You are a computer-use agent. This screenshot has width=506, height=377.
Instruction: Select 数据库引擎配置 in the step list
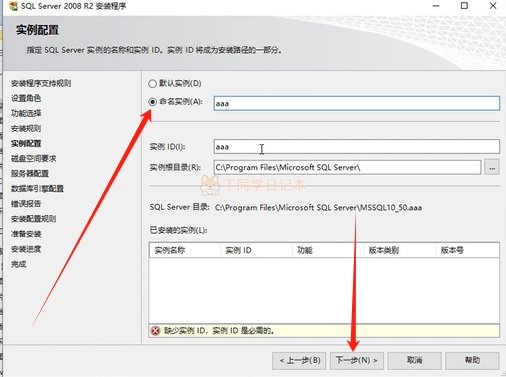click(x=37, y=189)
